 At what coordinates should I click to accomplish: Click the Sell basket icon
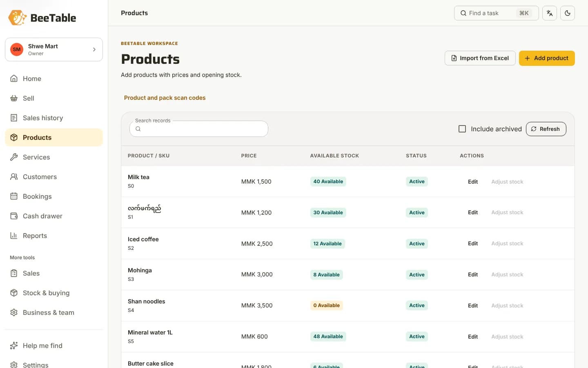point(14,98)
